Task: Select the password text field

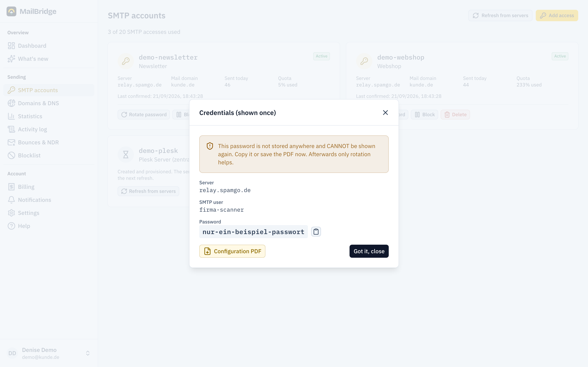Action: click(253, 232)
